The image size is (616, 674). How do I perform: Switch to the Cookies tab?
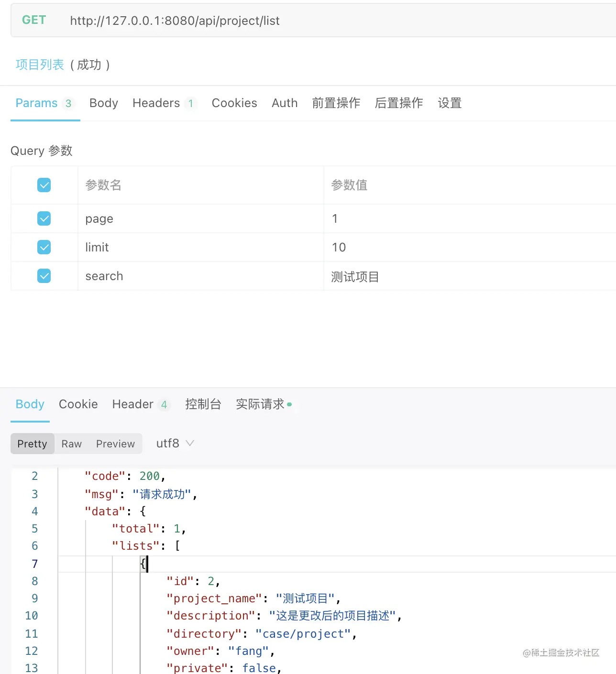pos(234,103)
